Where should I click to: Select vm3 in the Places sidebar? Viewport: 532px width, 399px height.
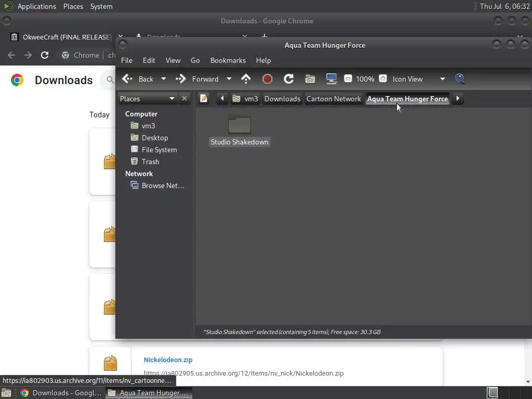148,126
